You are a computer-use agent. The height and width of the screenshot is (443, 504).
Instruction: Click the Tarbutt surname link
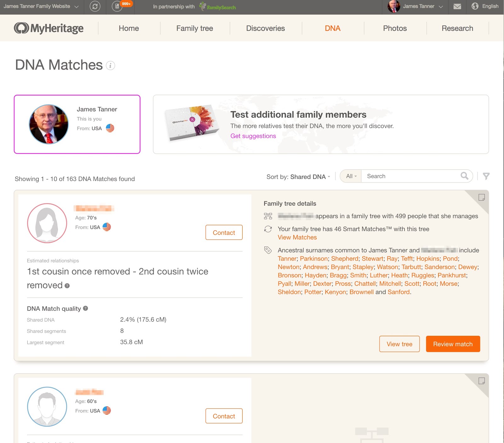coord(411,267)
